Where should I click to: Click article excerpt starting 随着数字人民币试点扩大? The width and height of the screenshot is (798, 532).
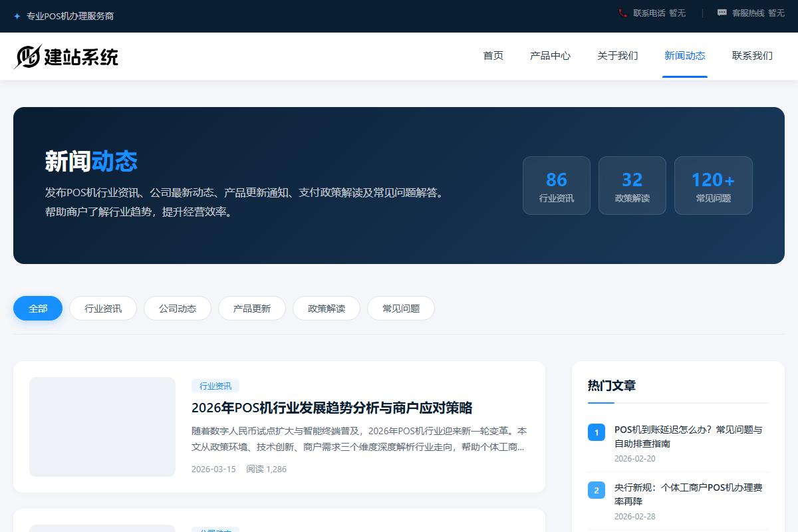(x=359, y=439)
